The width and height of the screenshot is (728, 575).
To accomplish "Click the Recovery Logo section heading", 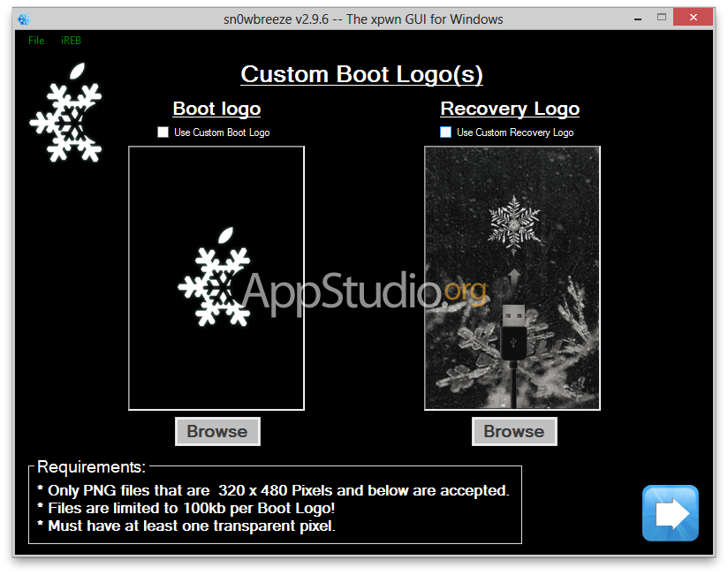I will click(x=510, y=109).
